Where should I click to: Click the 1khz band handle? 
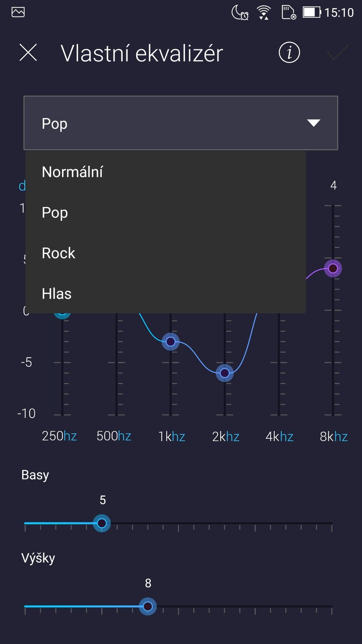coord(170,342)
